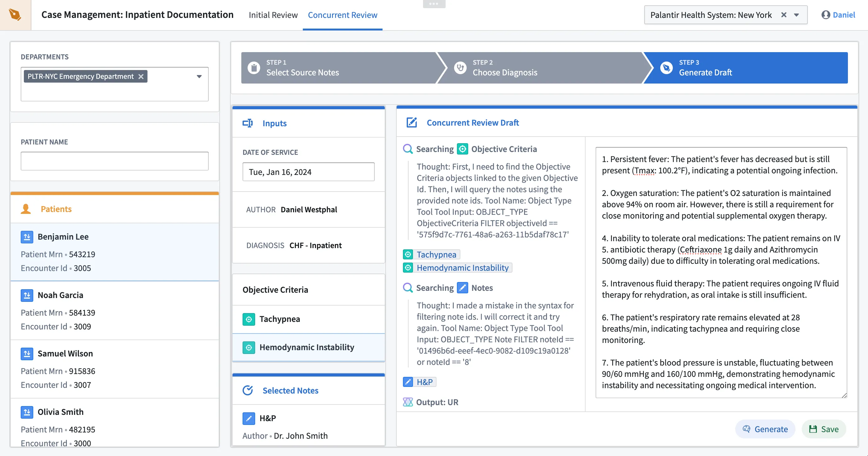
Task: Click the Concurrent Review Draft edit icon
Action: tap(411, 122)
